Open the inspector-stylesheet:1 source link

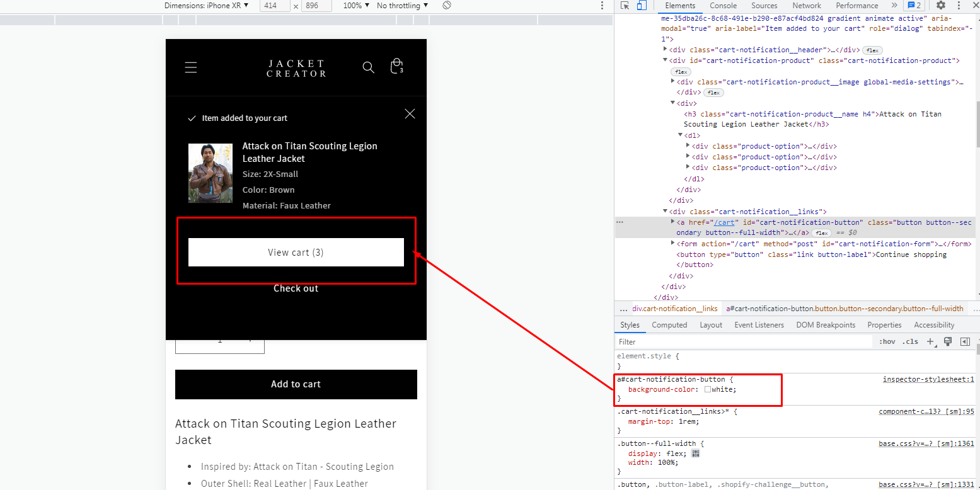coord(928,380)
